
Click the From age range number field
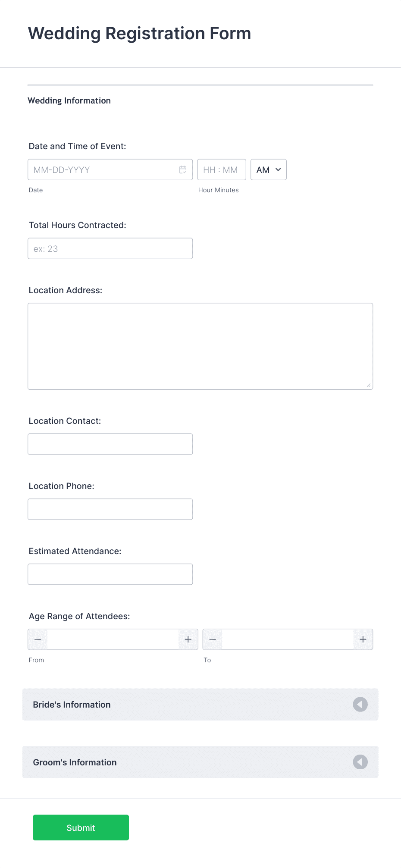click(113, 639)
